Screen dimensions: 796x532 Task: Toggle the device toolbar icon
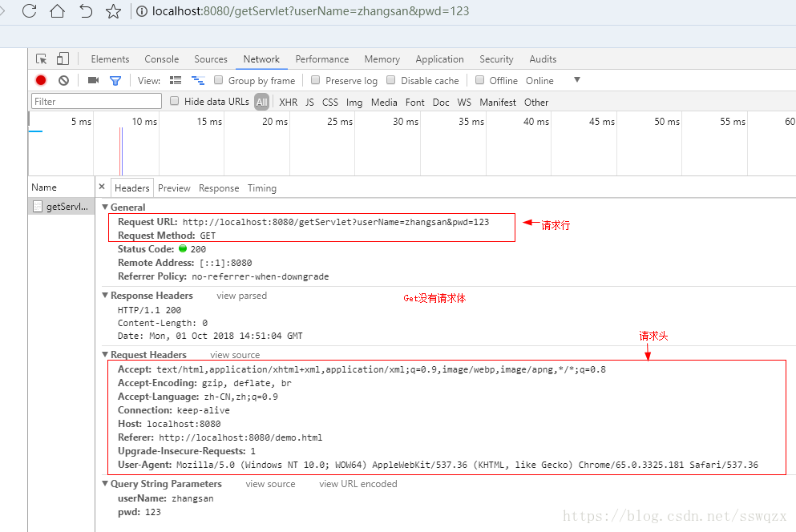pyautogui.click(x=61, y=58)
